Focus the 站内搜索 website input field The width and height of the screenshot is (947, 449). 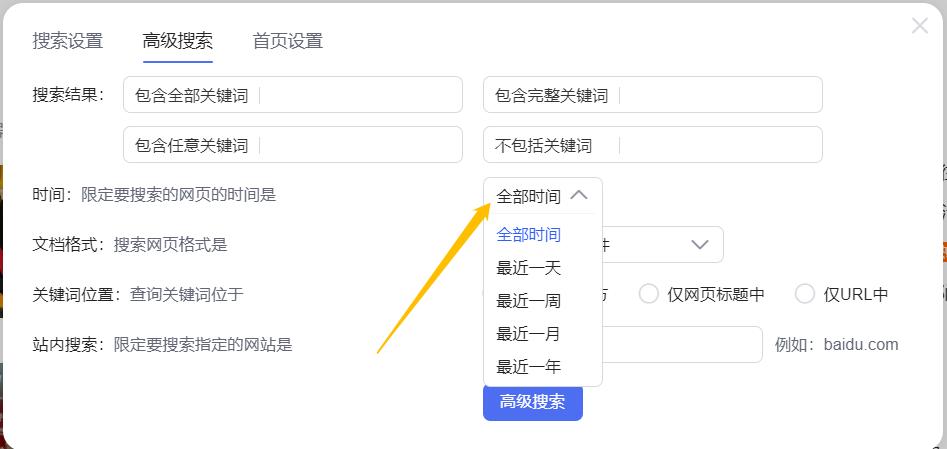pyautogui.click(x=690, y=345)
